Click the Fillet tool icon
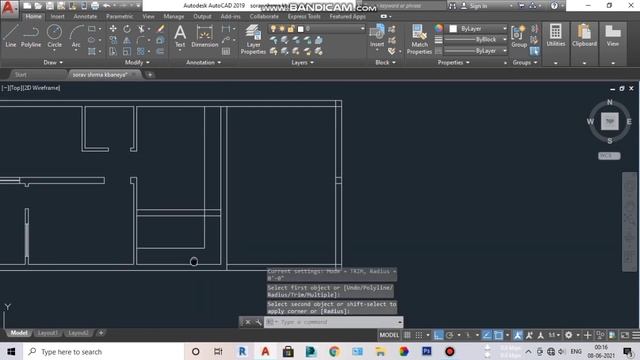This screenshot has width=640, height=360. pos(141,40)
